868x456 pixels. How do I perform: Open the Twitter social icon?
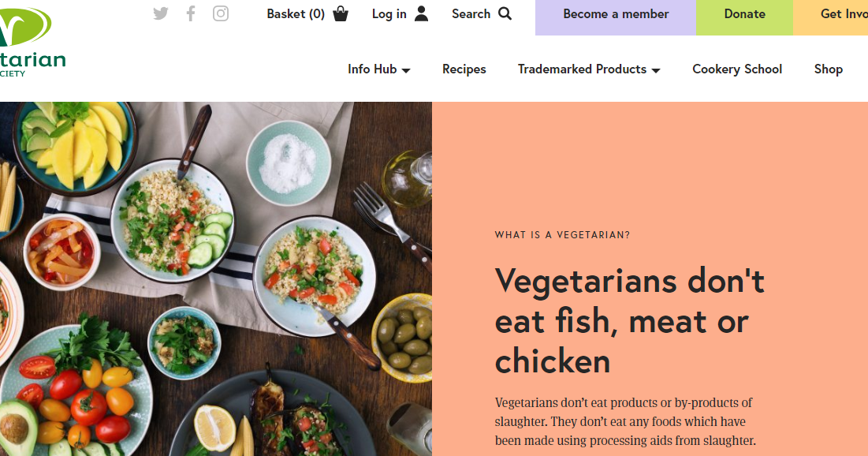[x=161, y=13]
